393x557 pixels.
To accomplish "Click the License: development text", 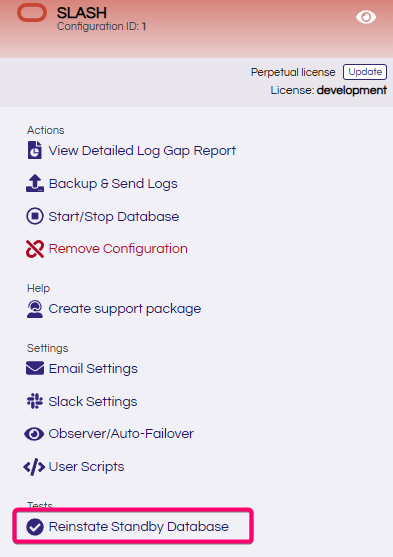I will point(329,90).
